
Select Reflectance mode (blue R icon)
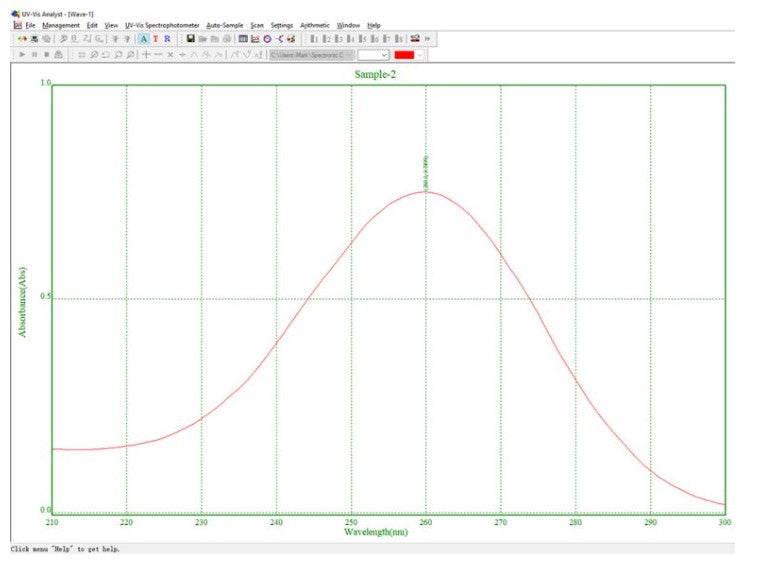coord(167,39)
